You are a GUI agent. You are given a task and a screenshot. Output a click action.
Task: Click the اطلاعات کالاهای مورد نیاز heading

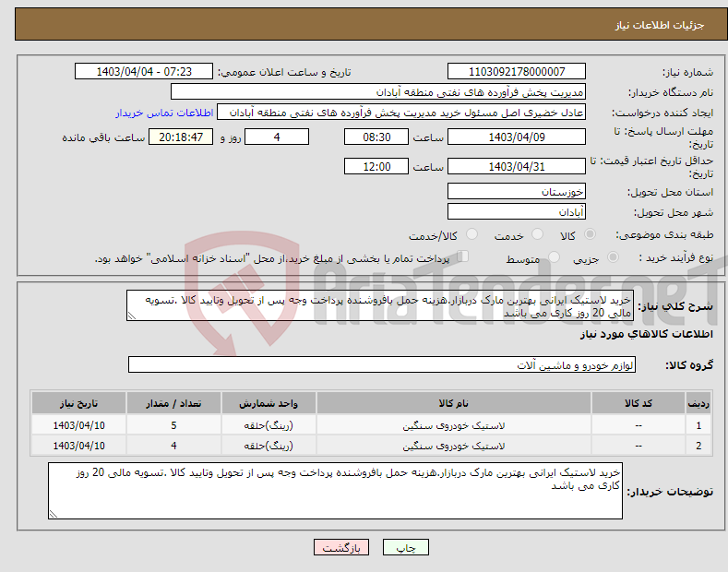click(646, 334)
